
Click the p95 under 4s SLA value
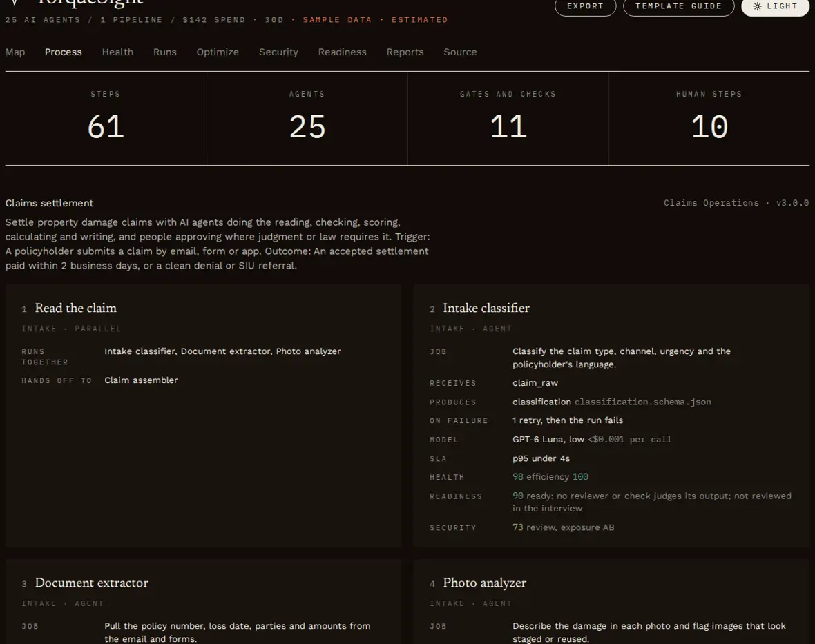(541, 458)
